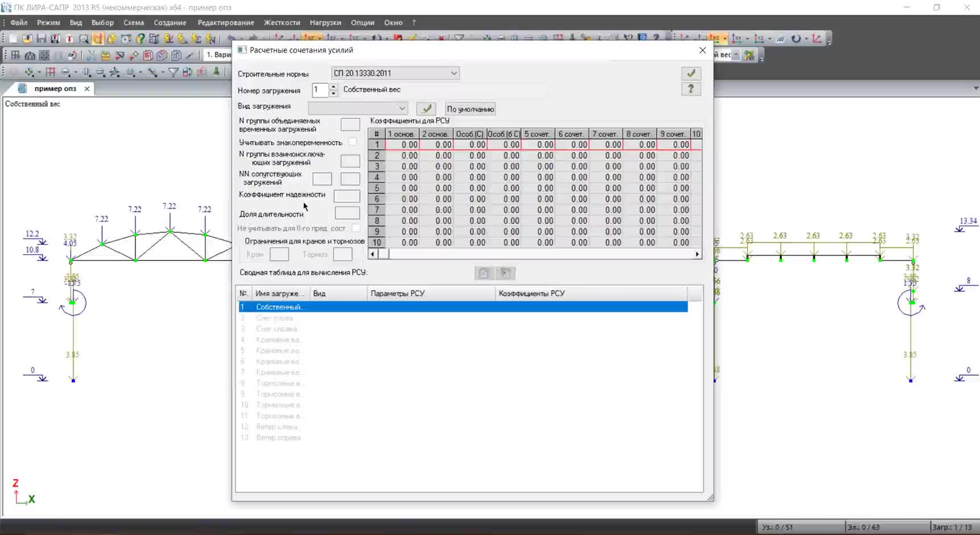
Task: Open the Опции menu
Action: coord(363,23)
